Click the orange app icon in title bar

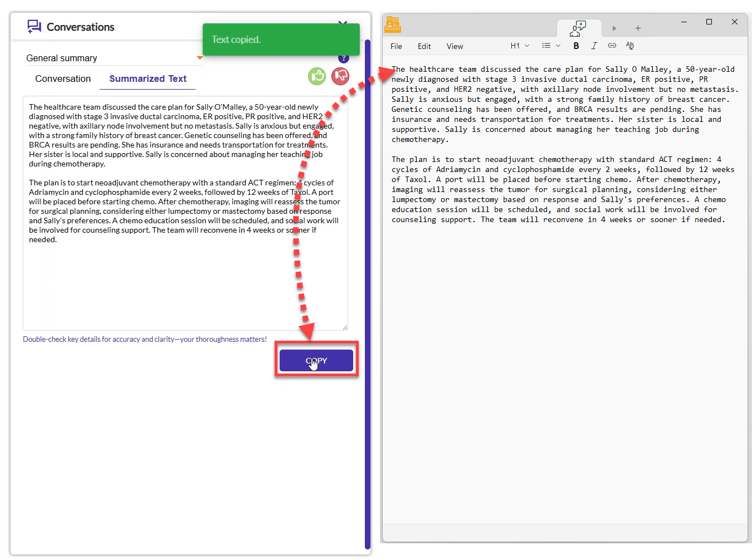tap(392, 24)
